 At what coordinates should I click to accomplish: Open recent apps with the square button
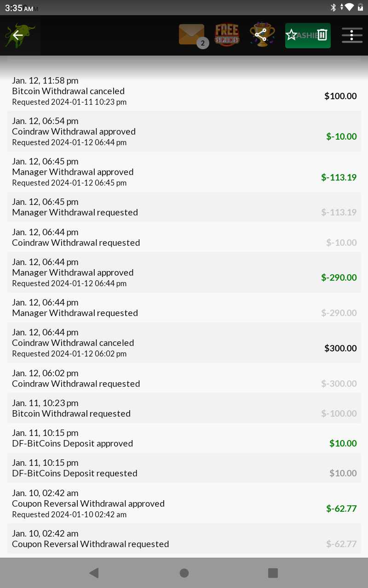pos(273,573)
